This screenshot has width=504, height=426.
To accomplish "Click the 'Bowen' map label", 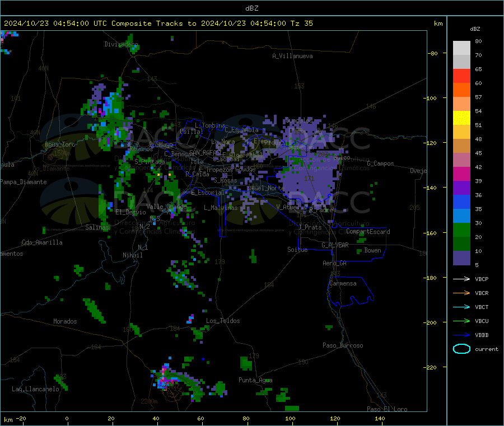I will tap(372, 250).
